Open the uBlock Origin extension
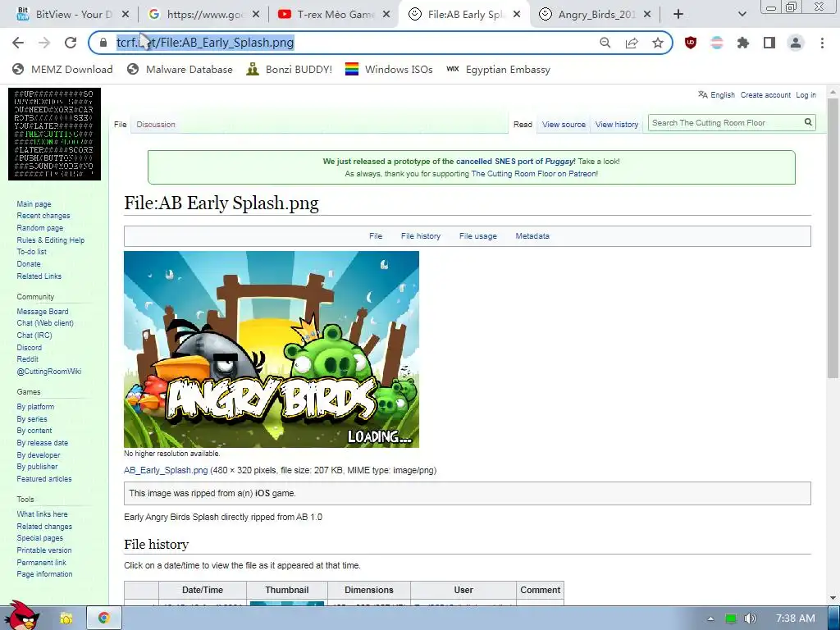The height and width of the screenshot is (630, 840). click(691, 43)
